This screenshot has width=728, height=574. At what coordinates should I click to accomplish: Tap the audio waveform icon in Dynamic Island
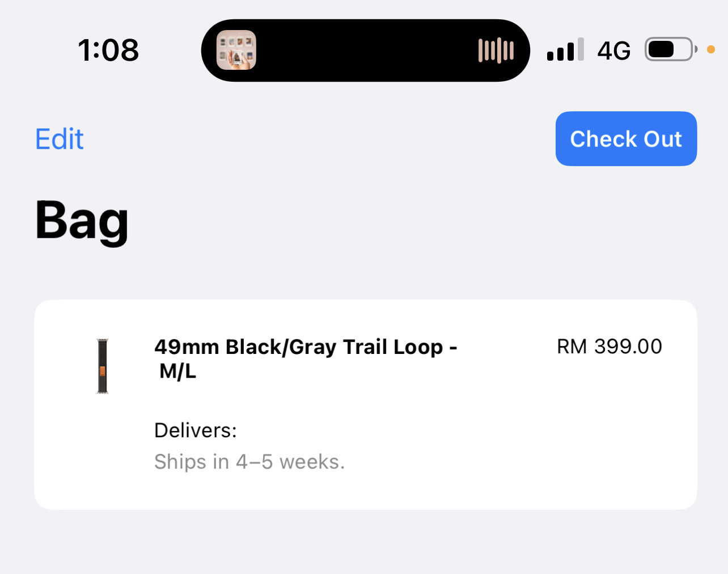pyautogui.click(x=496, y=50)
